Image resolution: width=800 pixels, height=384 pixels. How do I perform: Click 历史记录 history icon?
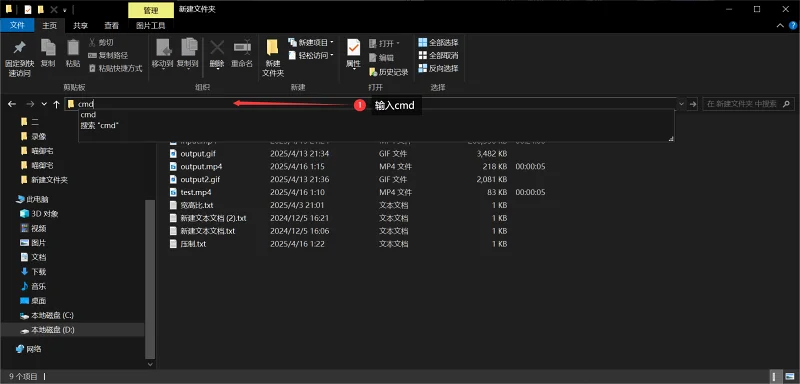(x=388, y=72)
